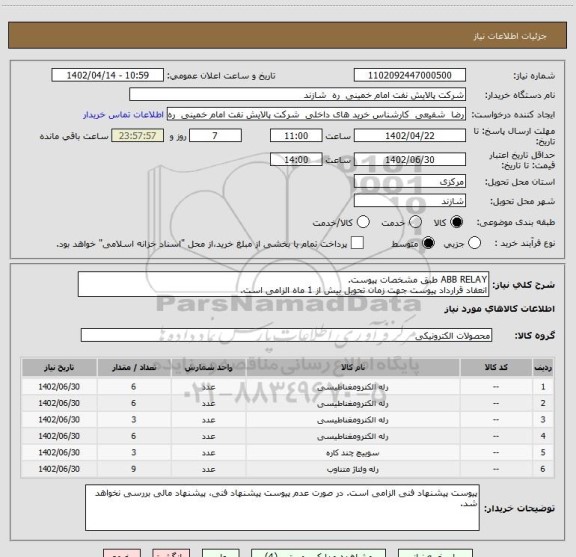576x557 pixels.
Task: Click the deadline time field 11:00
Action: [x=296, y=136]
